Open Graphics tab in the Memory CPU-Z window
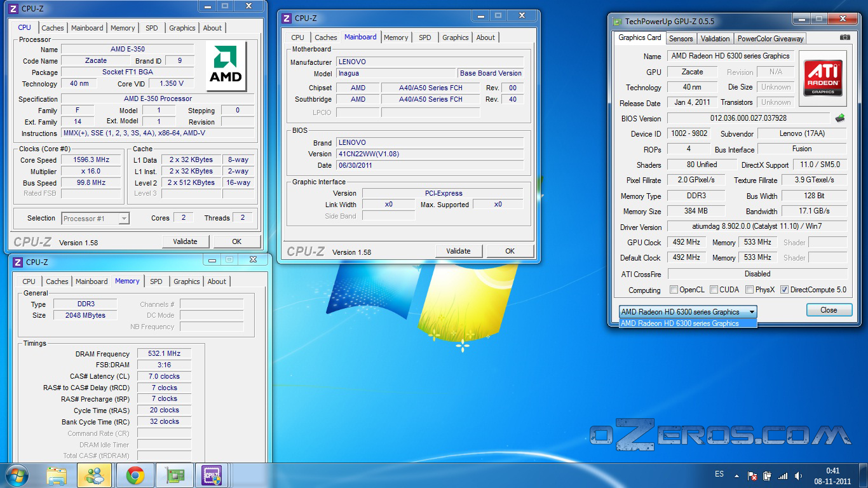Screen dimensions: 868x488 click(x=186, y=281)
